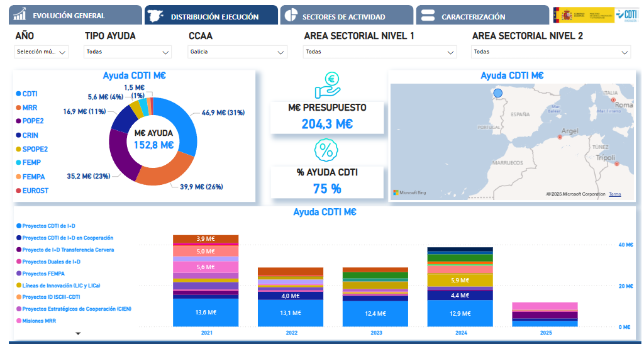The image size is (644, 344).
Task: Select Proyectos ID ISCIII-CDTI legend item
Action: tap(48, 297)
